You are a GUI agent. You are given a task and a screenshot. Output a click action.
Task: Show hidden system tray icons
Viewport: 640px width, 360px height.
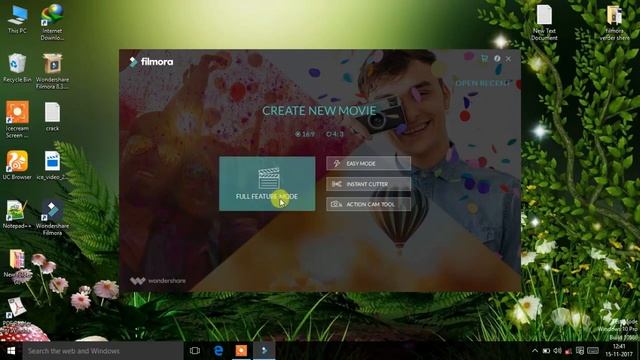(535, 351)
